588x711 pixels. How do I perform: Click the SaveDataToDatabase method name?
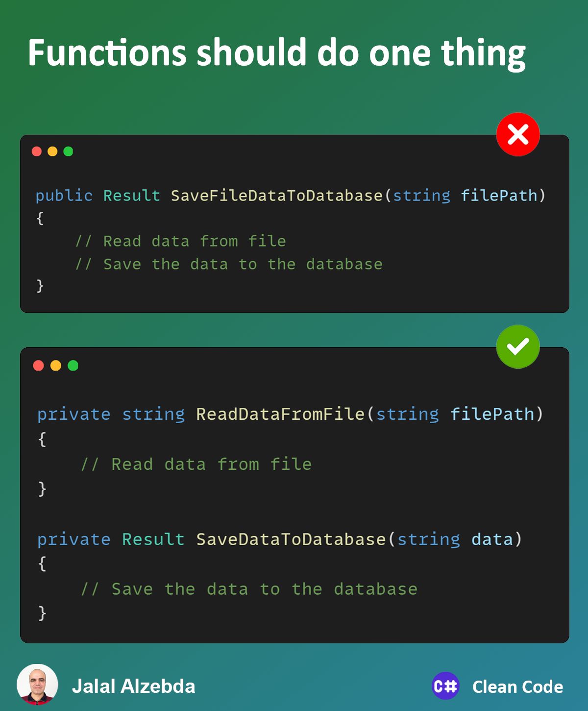click(291, 539)
